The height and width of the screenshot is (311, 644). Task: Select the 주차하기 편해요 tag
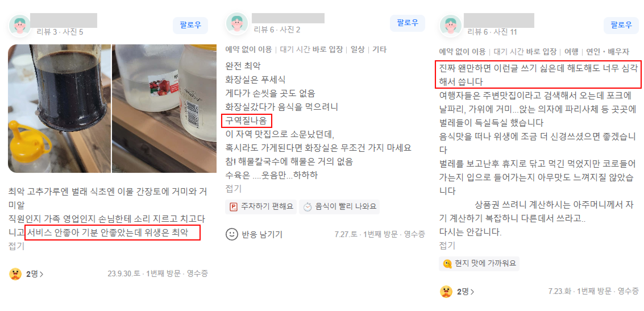(x=261, y=206)
